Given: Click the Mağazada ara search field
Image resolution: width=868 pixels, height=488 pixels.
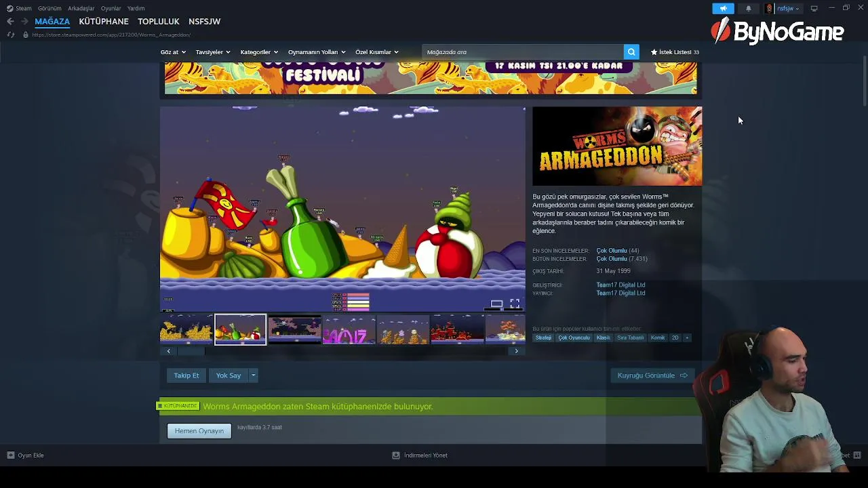Looking at the screenshot, I should [x=523, y=52].
